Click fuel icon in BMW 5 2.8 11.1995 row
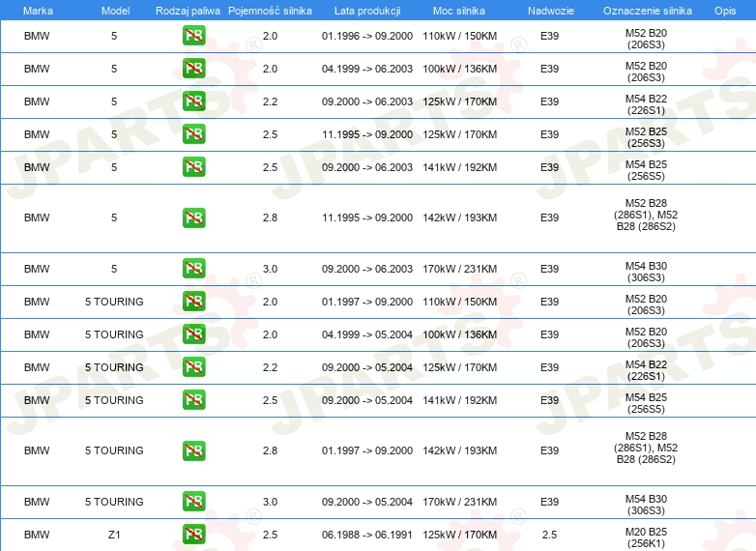 point(193,217)
